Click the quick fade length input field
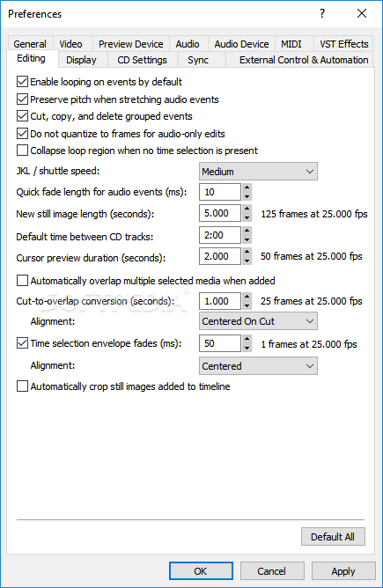383x588 pixels. click(220, 192)
